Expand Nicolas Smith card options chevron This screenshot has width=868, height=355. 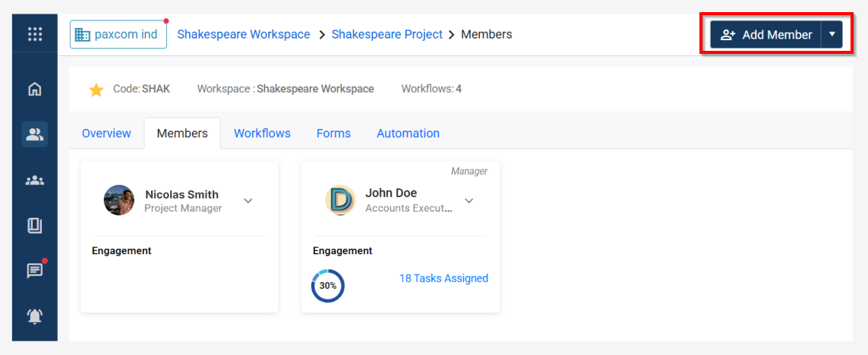click(x=248, y=201)
